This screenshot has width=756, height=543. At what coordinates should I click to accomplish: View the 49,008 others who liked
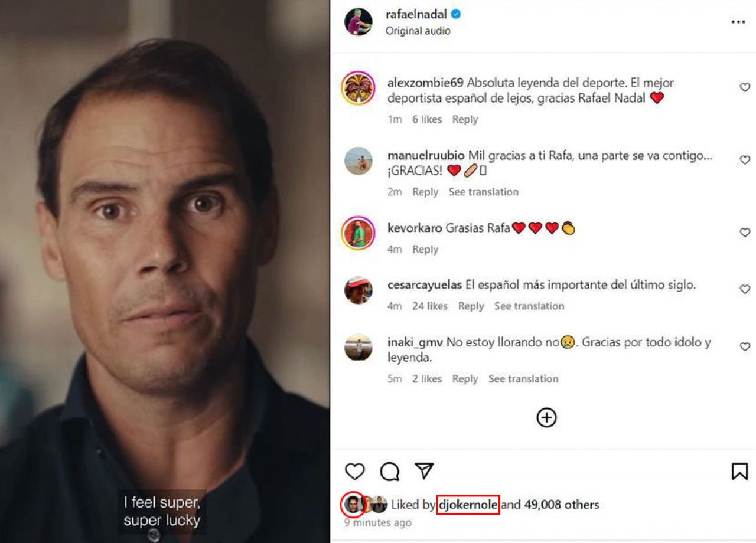[x=562, y=505]
